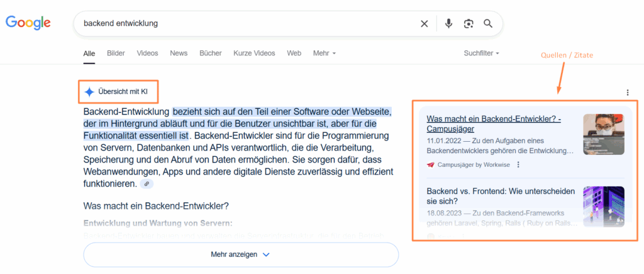Image resolution: width=644 pixels, height=274 pixels.
Task: Select the Alle tab
Action: point(89,54)
